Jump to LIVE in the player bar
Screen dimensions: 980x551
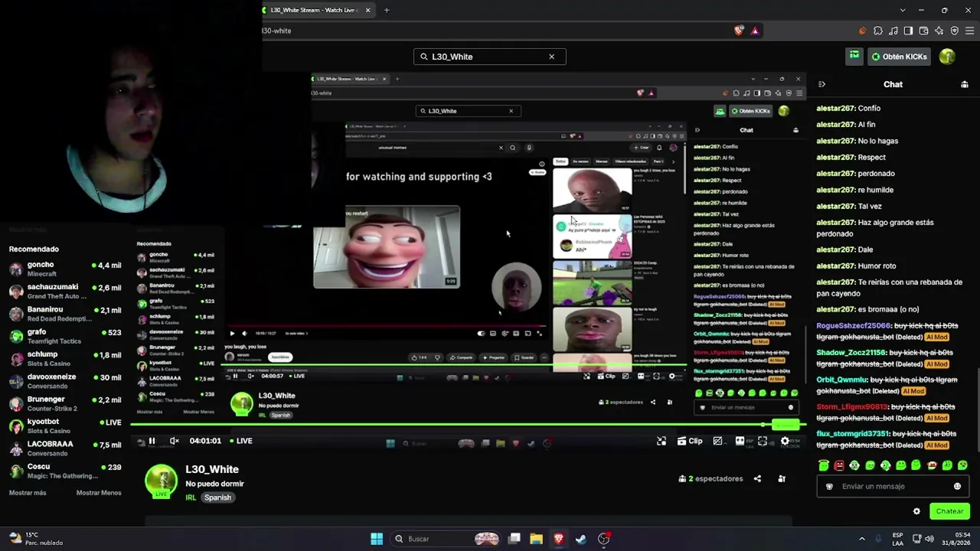click(240, 441)
